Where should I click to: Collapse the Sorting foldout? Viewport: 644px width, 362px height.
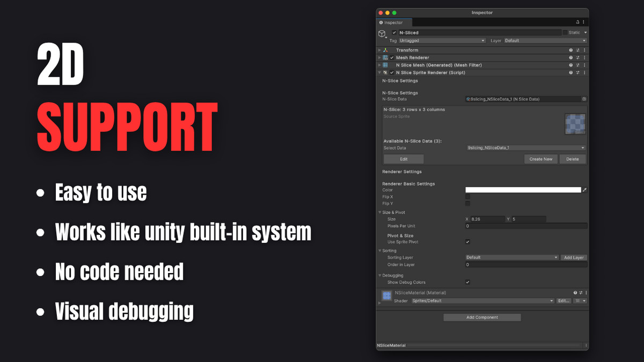tap(380, 250)
